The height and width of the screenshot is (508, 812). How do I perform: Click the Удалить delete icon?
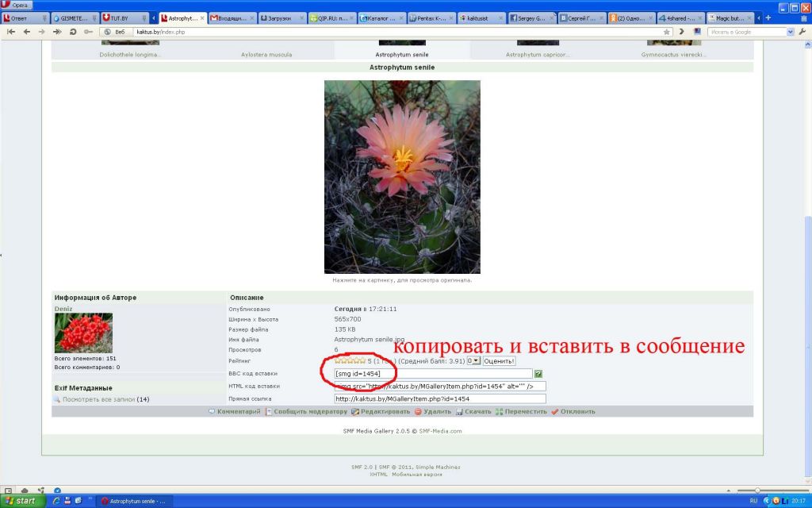point(418,412)
